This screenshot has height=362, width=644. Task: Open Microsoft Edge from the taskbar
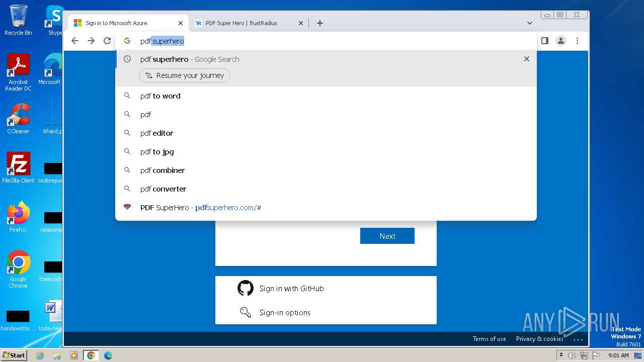(108, 355)
